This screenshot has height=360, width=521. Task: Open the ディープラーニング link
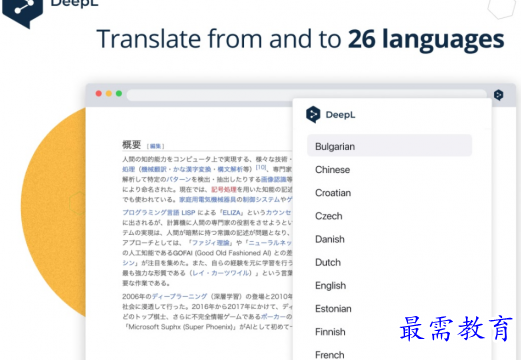point(180,296)
